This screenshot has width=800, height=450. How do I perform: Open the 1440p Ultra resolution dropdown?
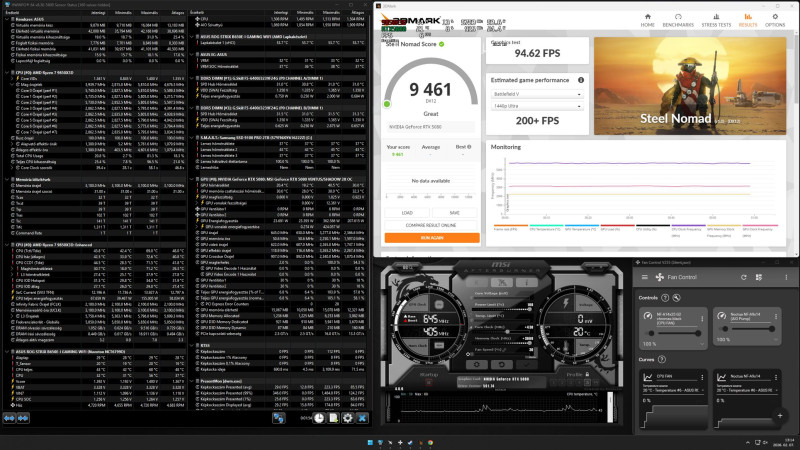[537, 106]
